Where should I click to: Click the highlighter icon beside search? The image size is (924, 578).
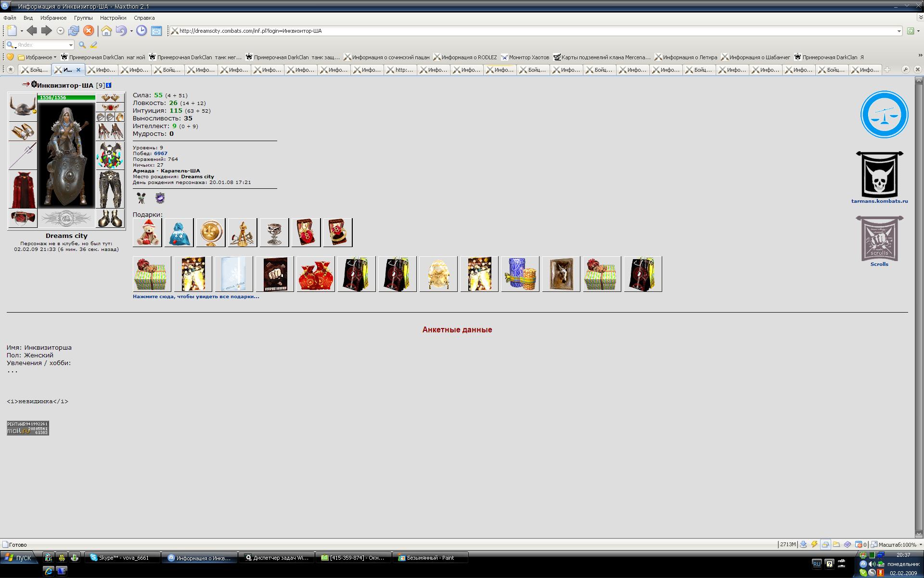click(x=93, y=45)
